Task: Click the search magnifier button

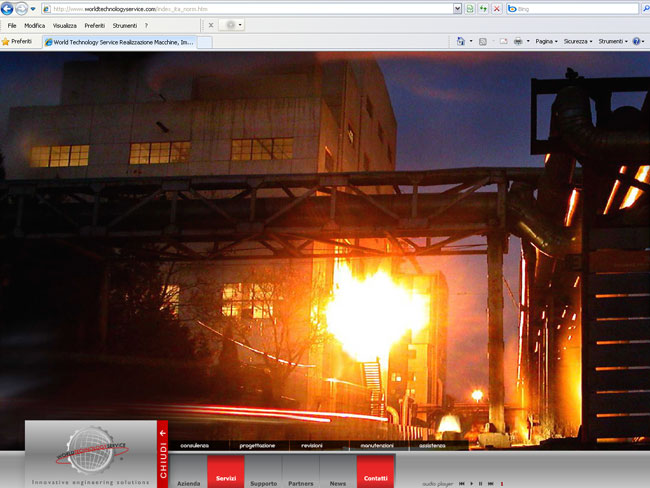Action: 645,9
